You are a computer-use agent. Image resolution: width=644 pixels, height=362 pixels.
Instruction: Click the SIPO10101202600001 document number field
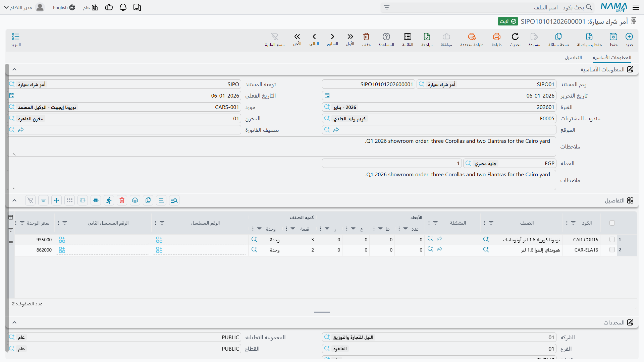click(368, 84)
